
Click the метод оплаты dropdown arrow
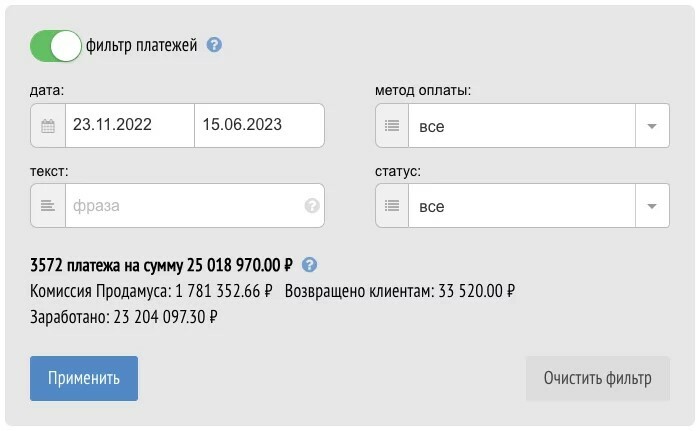(652, 127)
